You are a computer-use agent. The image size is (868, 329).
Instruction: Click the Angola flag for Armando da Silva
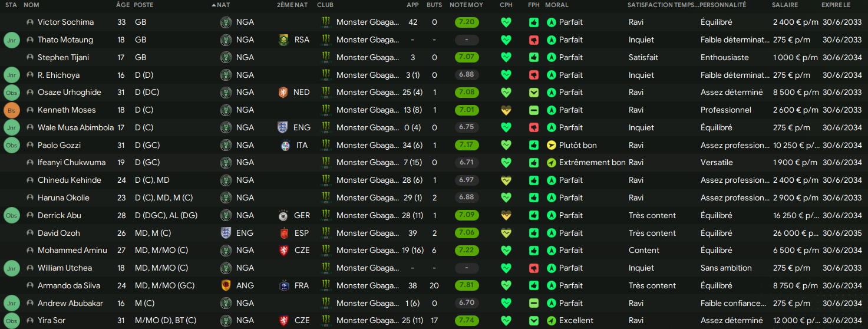225,285
